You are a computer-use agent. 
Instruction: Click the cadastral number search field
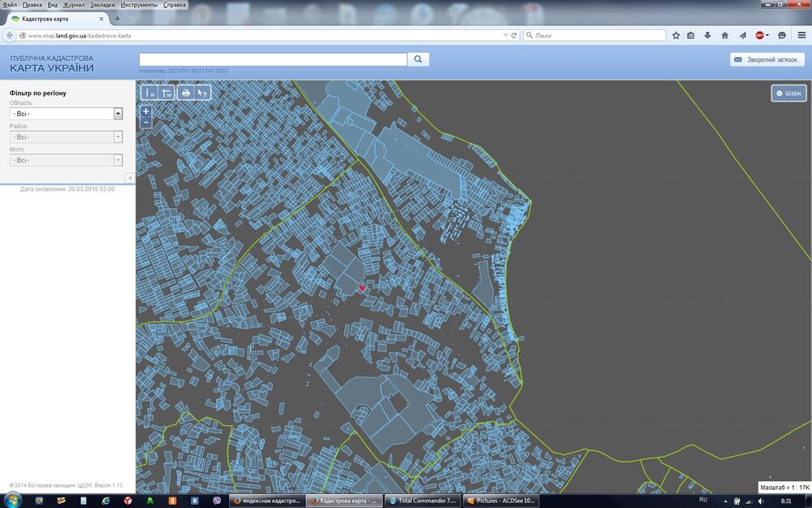pyautogui.click(x=273, y=59)
